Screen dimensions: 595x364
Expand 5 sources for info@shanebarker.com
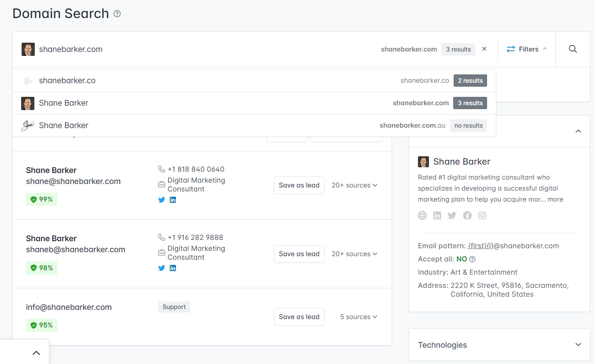point(359,317)
